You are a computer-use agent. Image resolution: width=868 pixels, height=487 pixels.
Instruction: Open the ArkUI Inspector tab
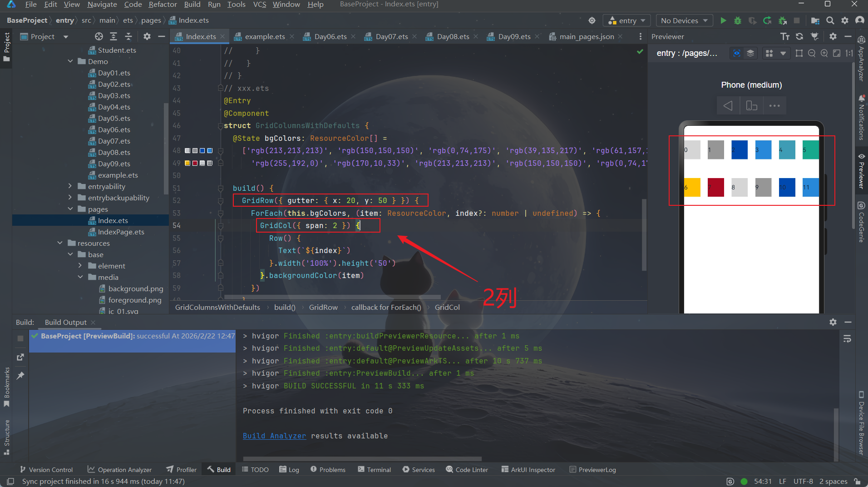pos(528,470)
